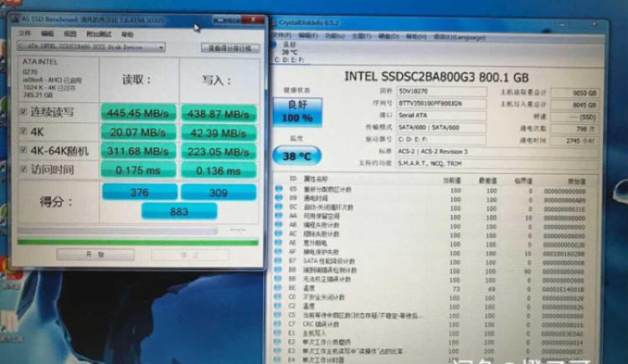Click the button right of the device dropdown

pyautogui.click(x=230, y=48)
